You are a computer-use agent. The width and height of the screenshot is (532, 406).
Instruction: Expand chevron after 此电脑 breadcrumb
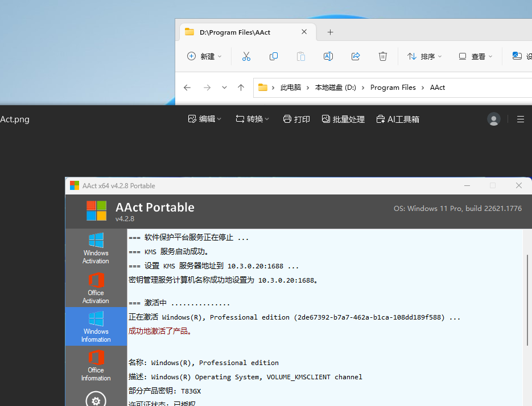tap(308, 88)
